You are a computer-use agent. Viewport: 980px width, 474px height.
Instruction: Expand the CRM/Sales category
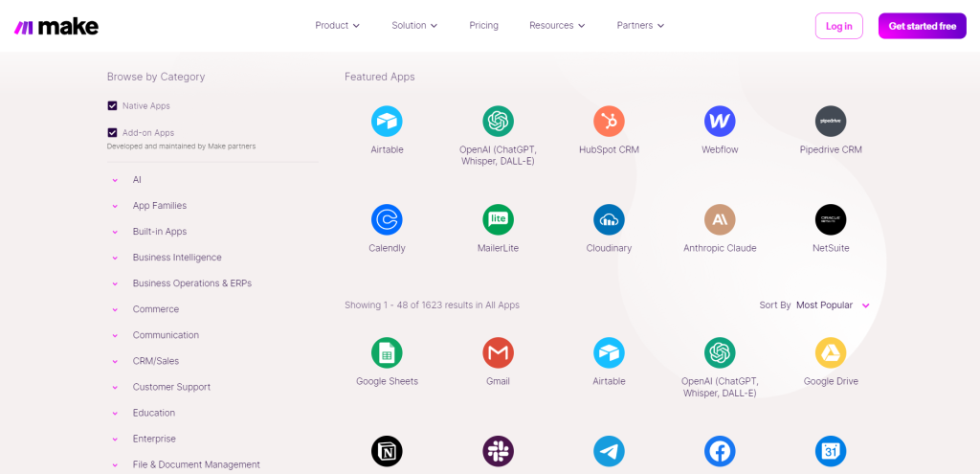pyautogui.click(x=155, y=361)
